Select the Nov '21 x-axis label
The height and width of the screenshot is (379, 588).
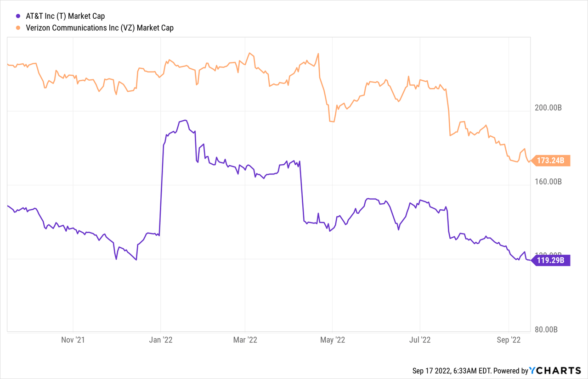pos(73,340)
